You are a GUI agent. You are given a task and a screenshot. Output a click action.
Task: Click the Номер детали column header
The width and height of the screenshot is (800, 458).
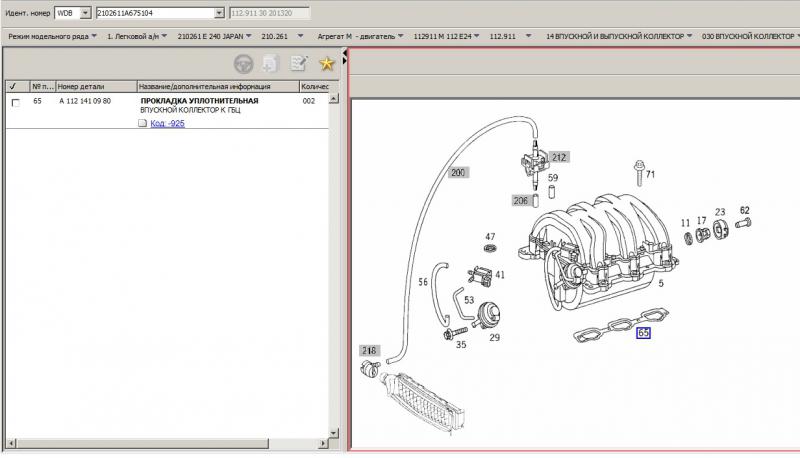tap(96, 86)
